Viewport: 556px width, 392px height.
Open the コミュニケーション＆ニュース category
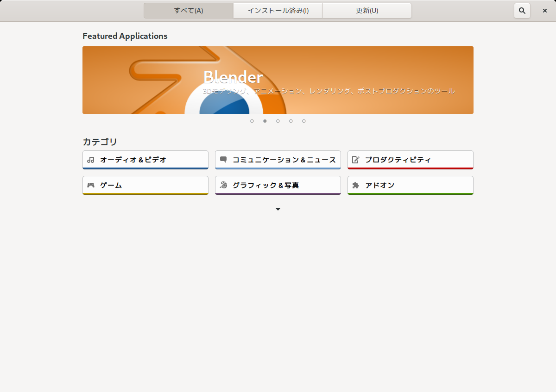click(278, 160)
